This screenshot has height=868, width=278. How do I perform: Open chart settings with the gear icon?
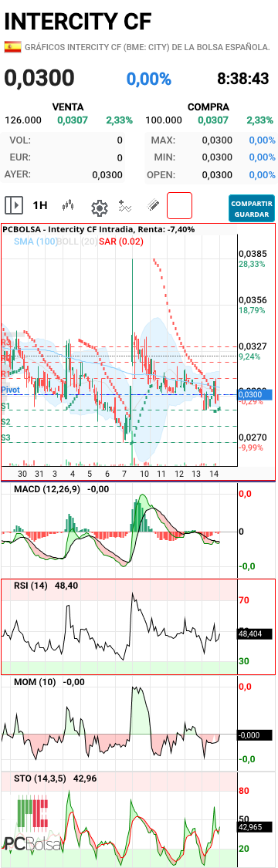99,208
